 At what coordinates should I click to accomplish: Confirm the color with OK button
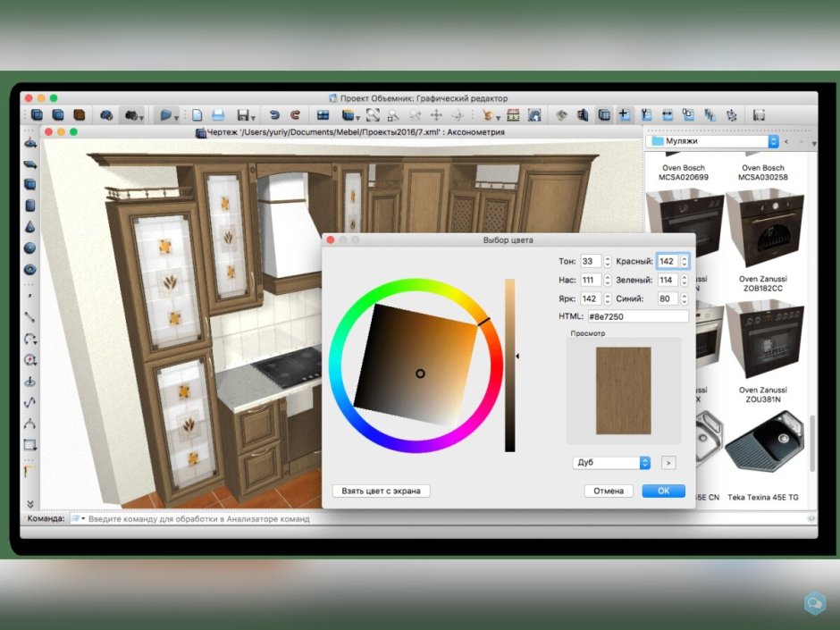coord(664,491)
